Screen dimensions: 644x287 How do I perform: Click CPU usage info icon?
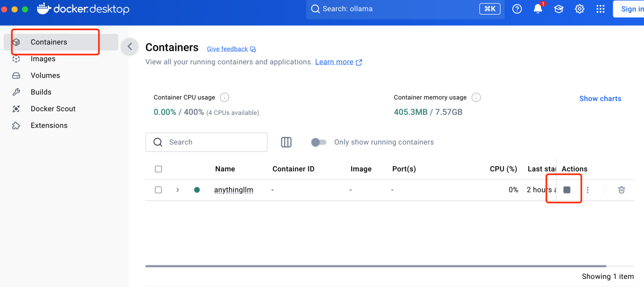[x=225, y=97]
